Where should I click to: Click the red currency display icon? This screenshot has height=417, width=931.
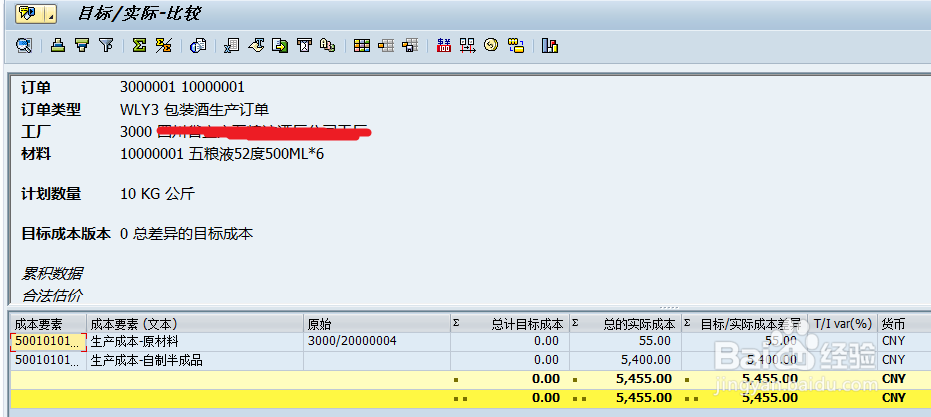(x=444, y=45)
